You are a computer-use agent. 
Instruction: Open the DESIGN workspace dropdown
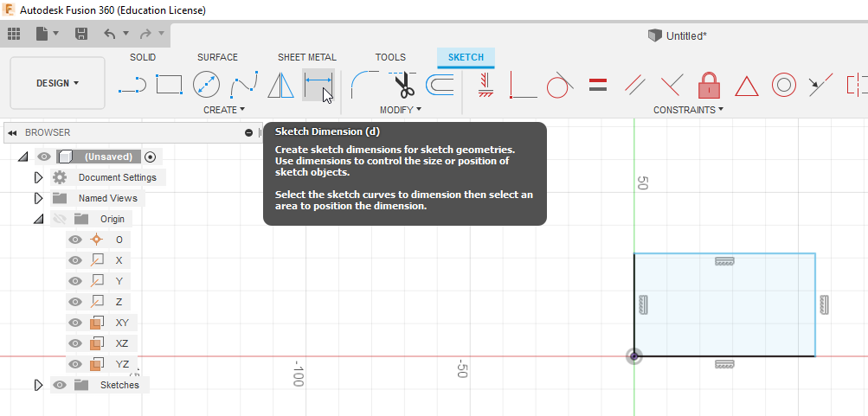click(58, 83)
